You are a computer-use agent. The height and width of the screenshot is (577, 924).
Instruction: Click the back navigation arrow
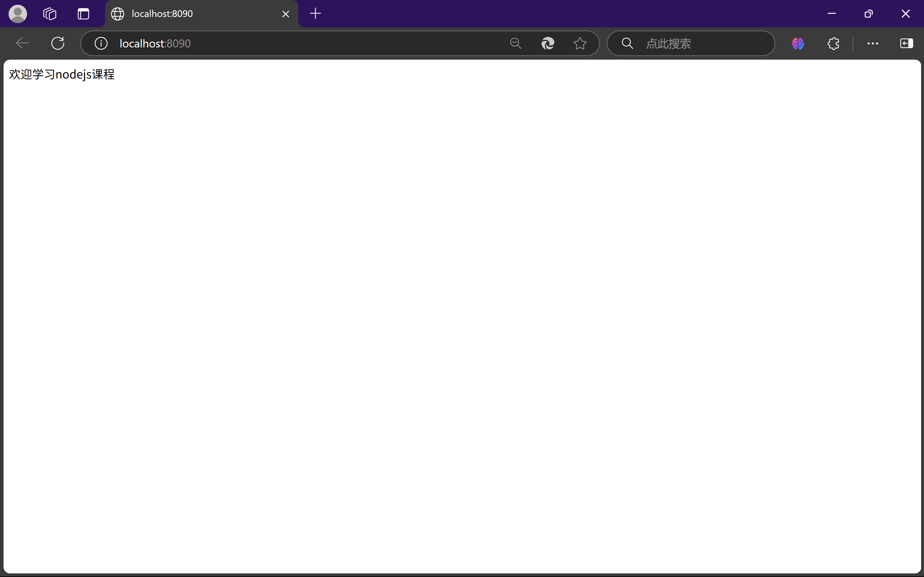click(22, 43)
